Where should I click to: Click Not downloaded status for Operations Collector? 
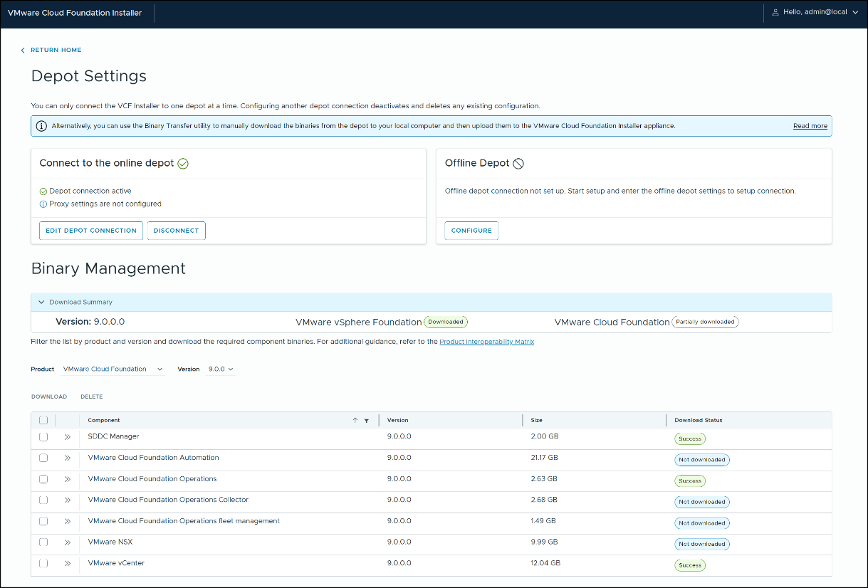702,502
